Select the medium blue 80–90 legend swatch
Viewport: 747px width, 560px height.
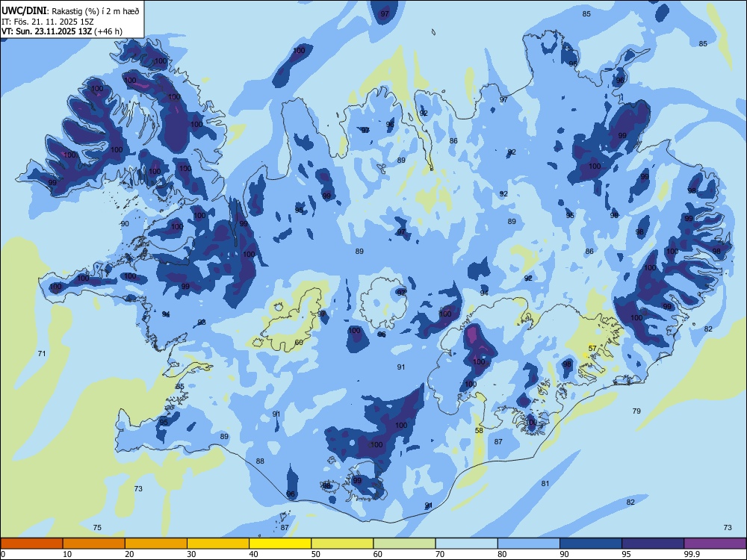[528, 544]
